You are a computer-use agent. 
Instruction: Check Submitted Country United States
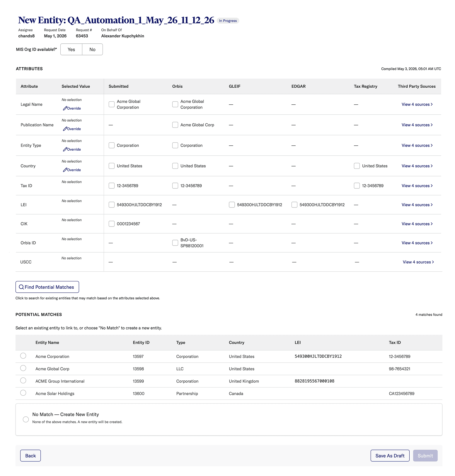click(x=112, y=166)
